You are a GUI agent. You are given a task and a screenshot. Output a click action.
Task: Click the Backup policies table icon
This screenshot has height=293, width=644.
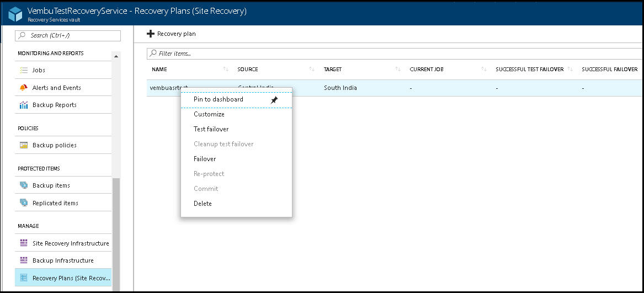click(x=23, y=145)
